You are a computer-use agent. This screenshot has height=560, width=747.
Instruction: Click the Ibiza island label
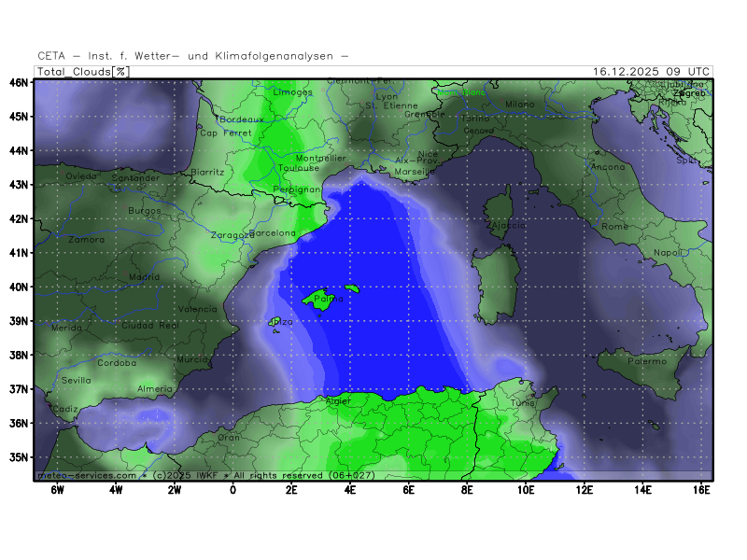[281, 322]
